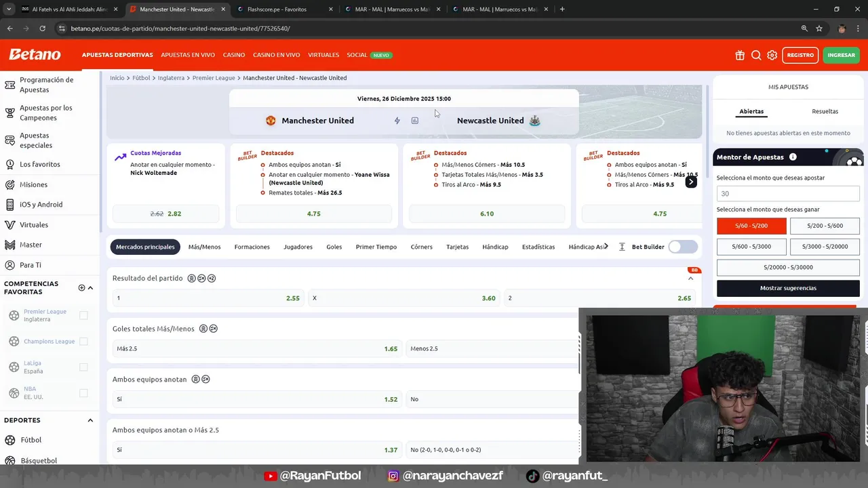868x488 pixels.
Task: Click the Registro button
Action: [x=800, y=55]
